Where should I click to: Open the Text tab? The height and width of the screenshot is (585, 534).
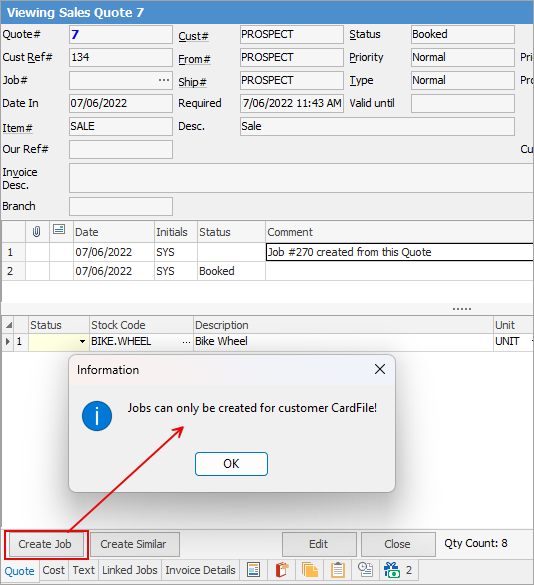point(84,570)
